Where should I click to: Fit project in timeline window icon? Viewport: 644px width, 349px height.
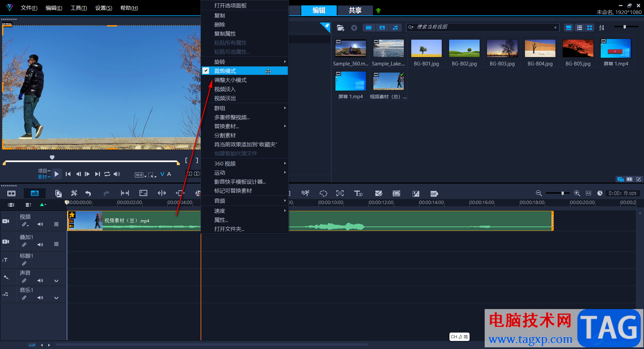pyautogui.click(x=588, y=193)
